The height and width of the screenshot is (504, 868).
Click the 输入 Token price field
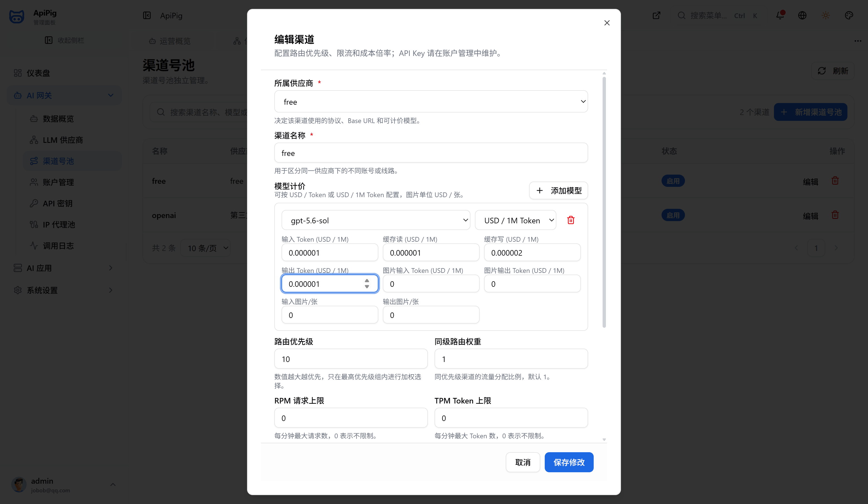(x=330, y=252)
